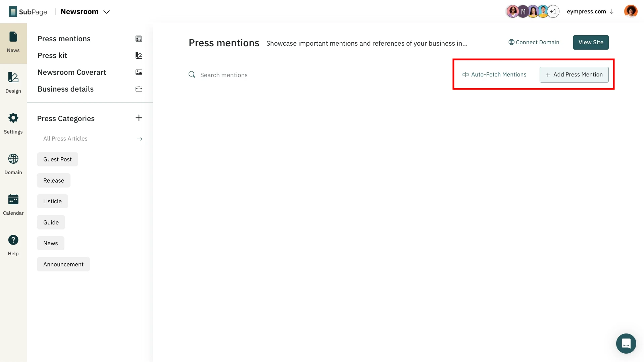
Task: Open All Press Articles category
Action: point(65,139)
